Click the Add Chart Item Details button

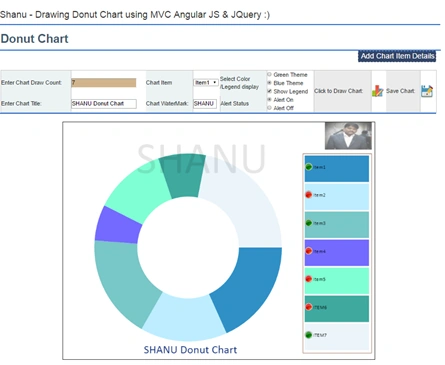pyautogui.click(x=397, y=56)
